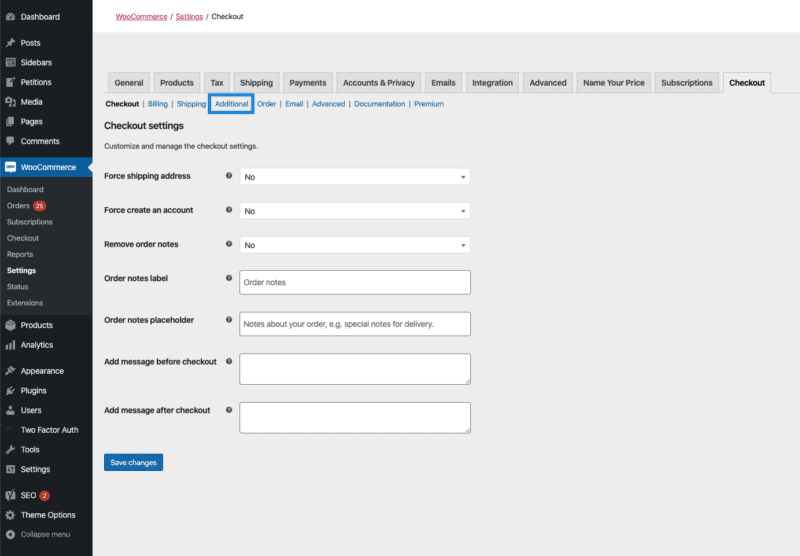The width and height of the screenshot is (800, 556).
Task: Click the Petitions icon in admin menu
Action: 10,82
